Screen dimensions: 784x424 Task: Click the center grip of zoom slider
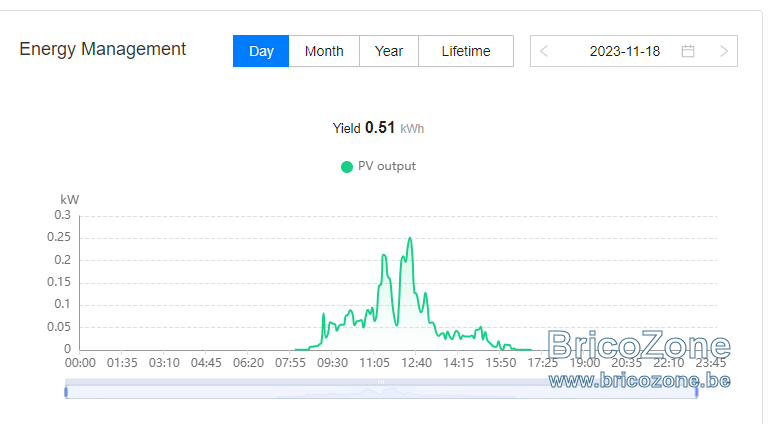(381, 382)
